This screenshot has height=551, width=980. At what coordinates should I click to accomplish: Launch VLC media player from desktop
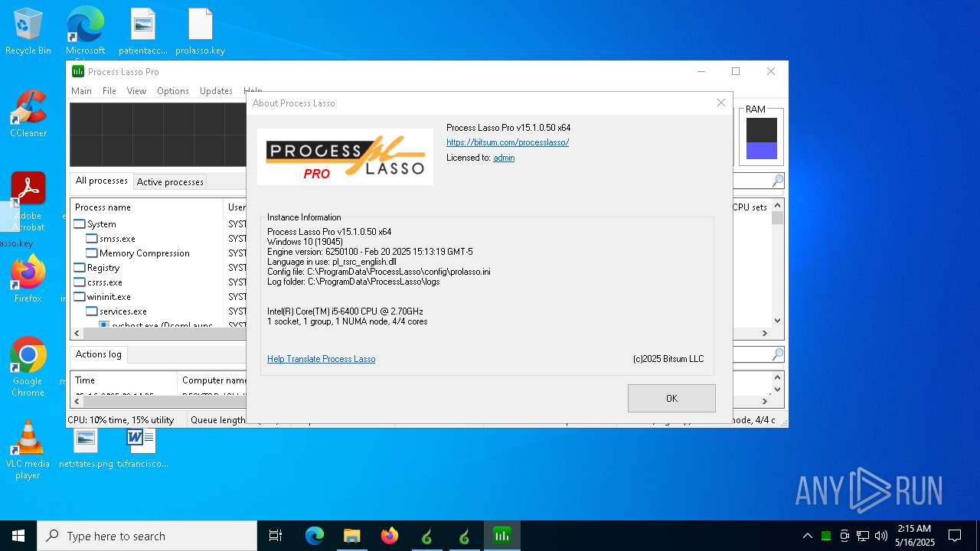point(28,449)
